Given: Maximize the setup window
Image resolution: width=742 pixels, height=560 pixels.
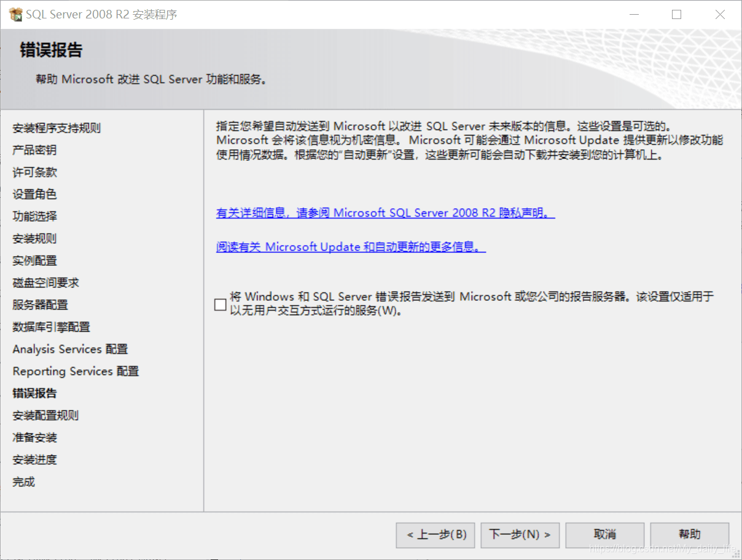Looking at the screenshot, I should 676,15.
